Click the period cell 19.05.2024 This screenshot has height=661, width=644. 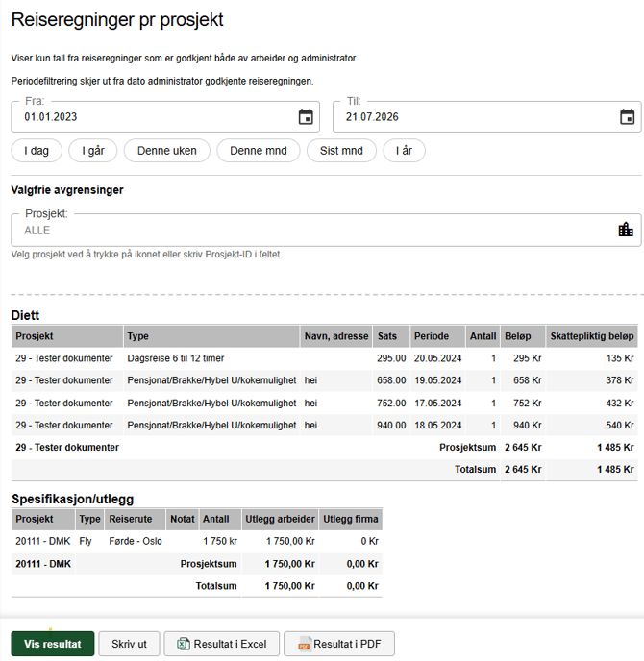(437, 380)
